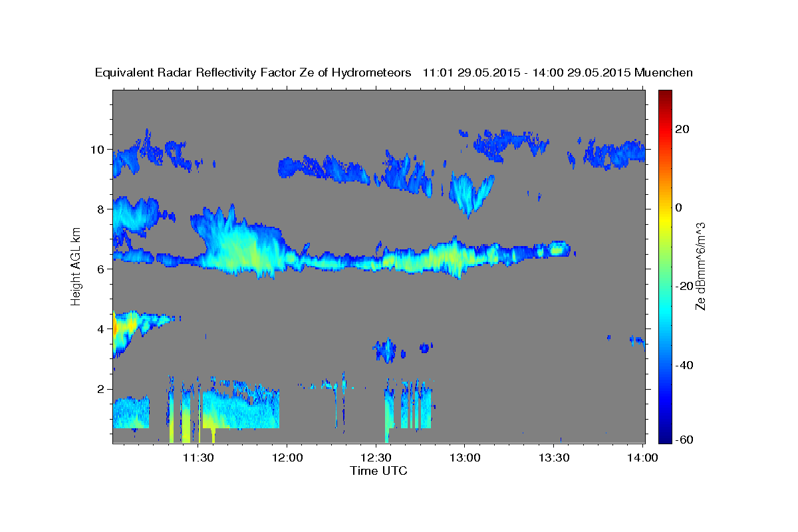Click the height tick label '6'
Image resolution: width=798 pixels, height=532 pixels.
coord(102,269)
